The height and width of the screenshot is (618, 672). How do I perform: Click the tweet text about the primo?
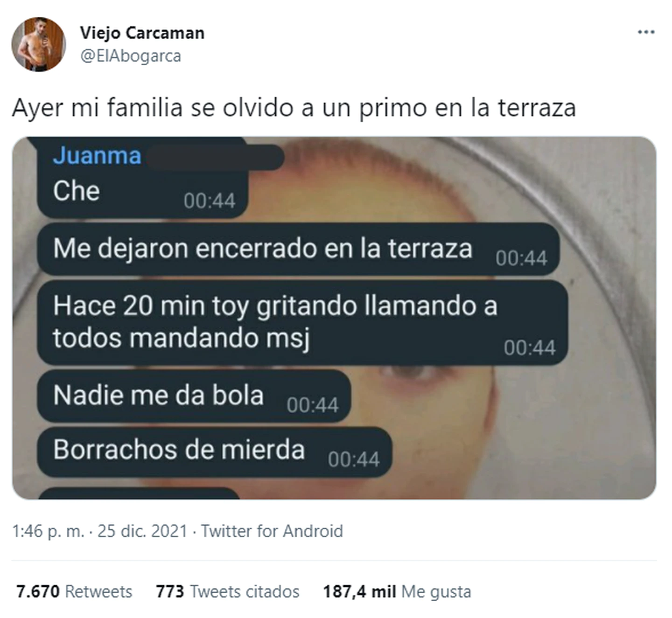294,108
